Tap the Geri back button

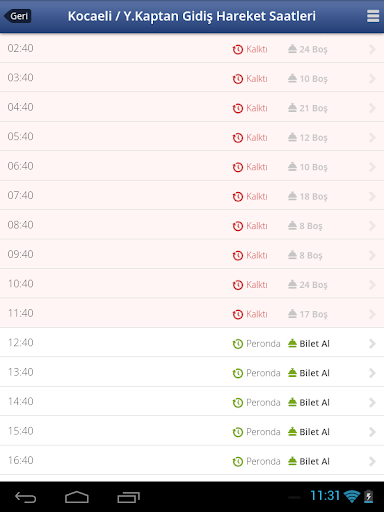(18, 16)
